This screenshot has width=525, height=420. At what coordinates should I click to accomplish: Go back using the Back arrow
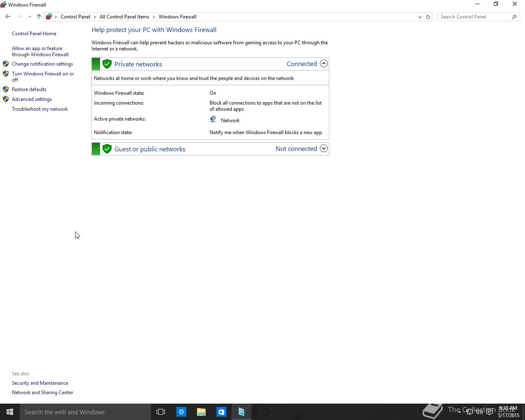[8, 17]
